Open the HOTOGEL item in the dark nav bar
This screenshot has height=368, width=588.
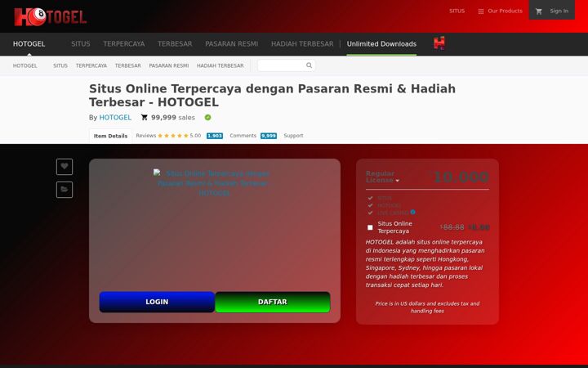29,44
